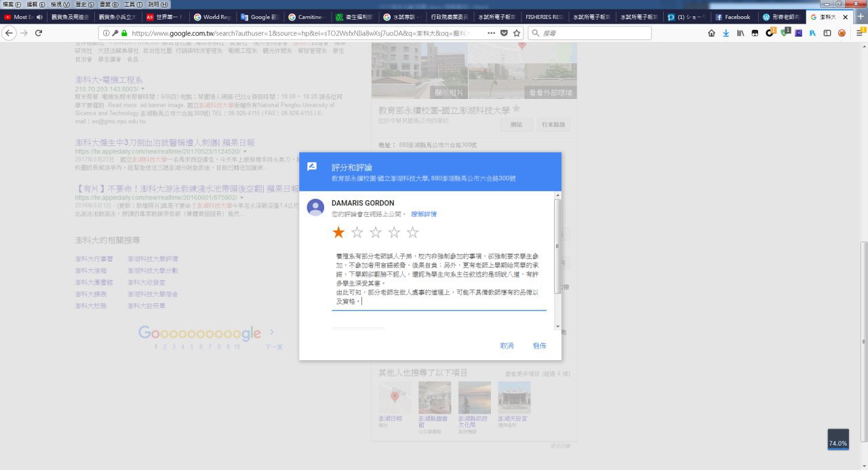Open the 歷史 (History) menu
This screenshot has height=470, width=868.
click(80, 4)
